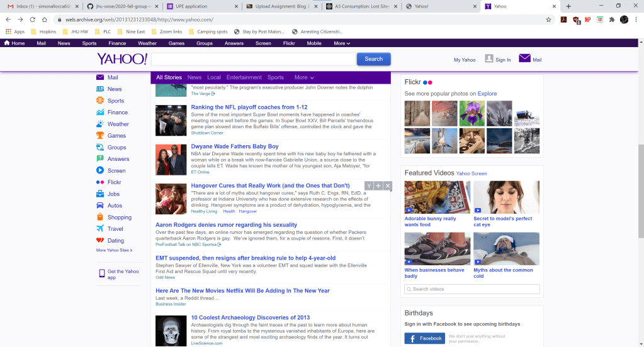Click the Weather icon in left sidebar

[100, 124]
